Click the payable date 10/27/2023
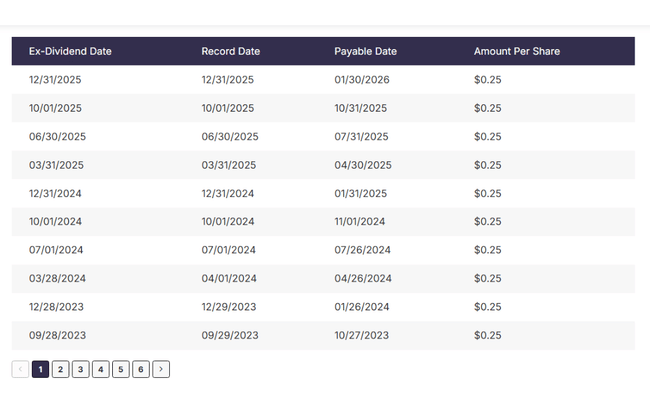 [360, 336]
